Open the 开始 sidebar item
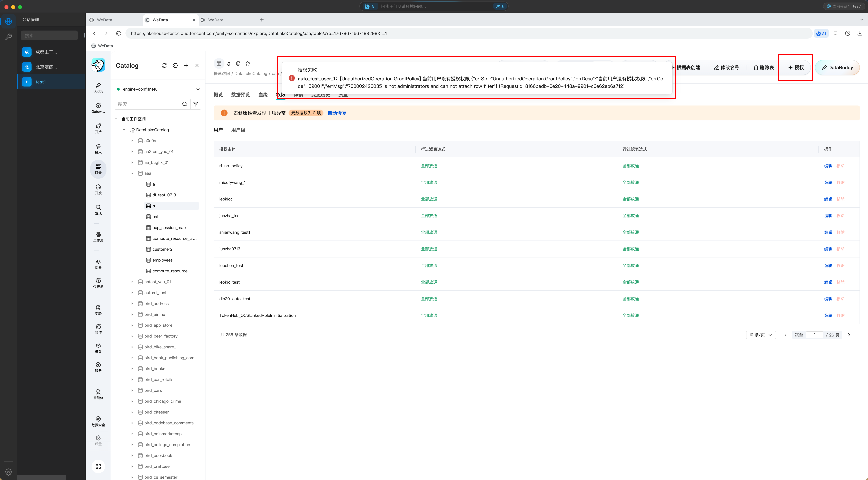868x480 pixels. (x=98, y=128)
